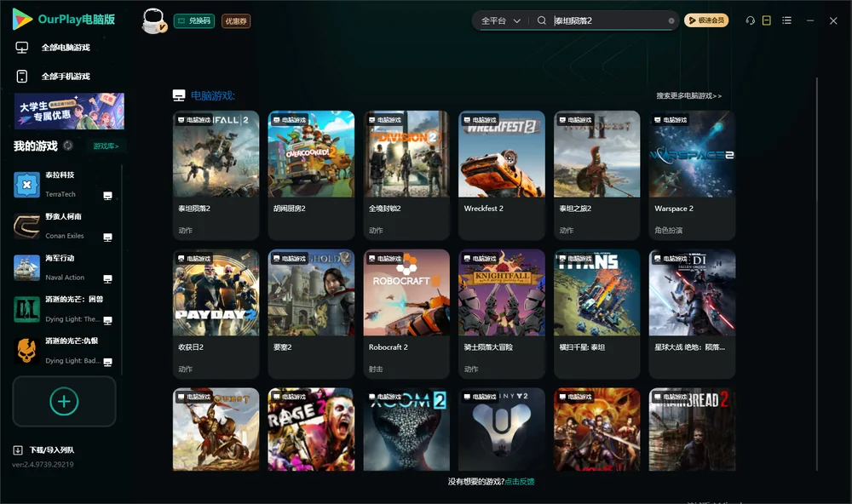Image resolution: width=852 pixels, height=504 pixels.
Task: Open the Wreckfest 2 game card
Action: point(502,175)
